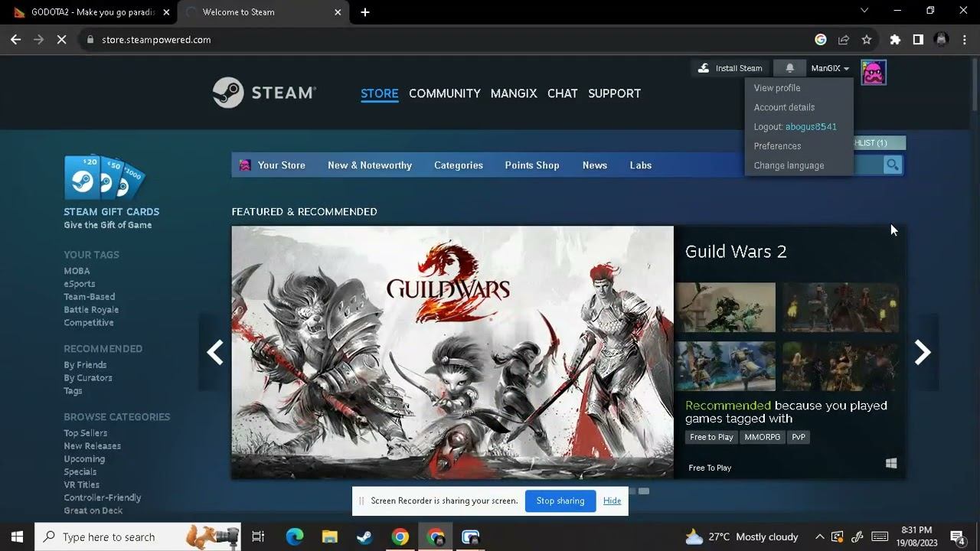Screen dimensions: 980x551
Task: Click the pink Steam profile avatar
Action: coord(874,73)
